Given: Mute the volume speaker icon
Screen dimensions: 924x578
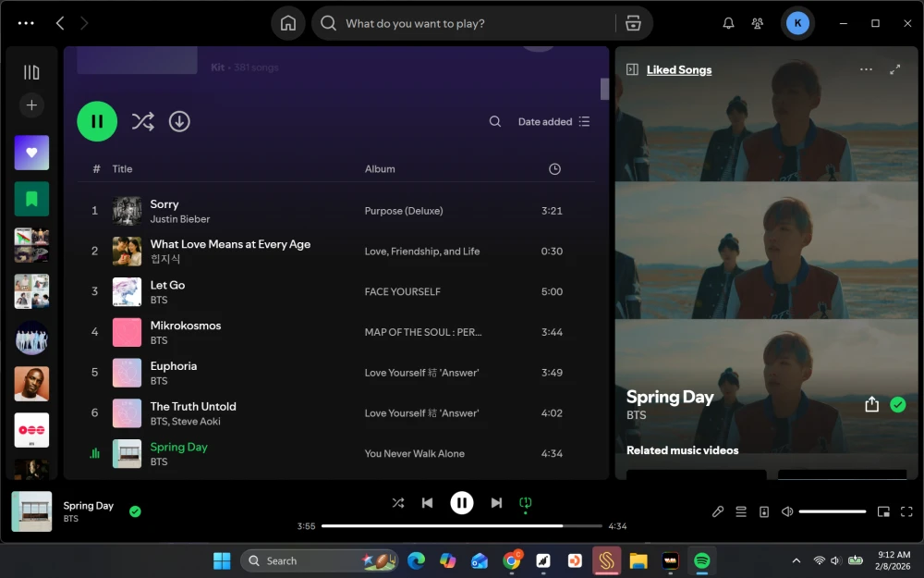Looking at the screenshot, I should point(787,511).
